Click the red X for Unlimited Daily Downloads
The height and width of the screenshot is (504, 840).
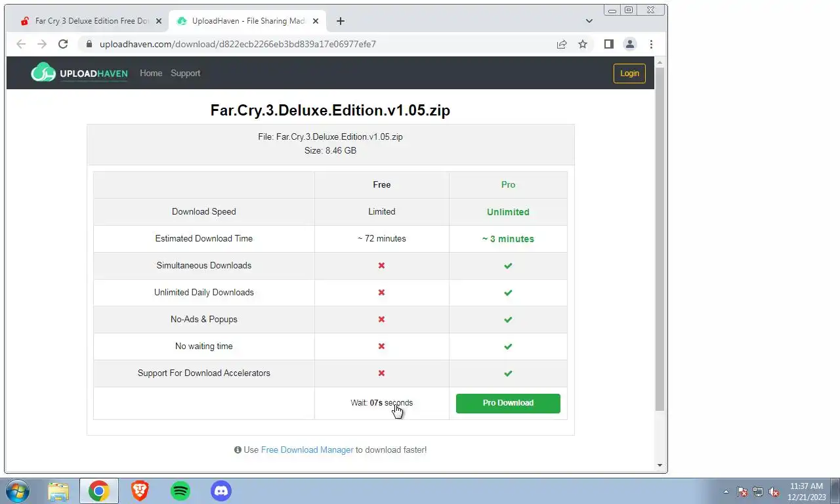(381, 292)
